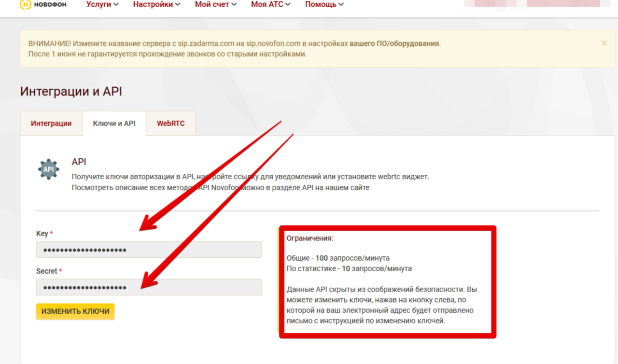Screen dimensions: 618x364
Task: Click the paragraph starting Данные API скрыты
Action: point(381,305)
